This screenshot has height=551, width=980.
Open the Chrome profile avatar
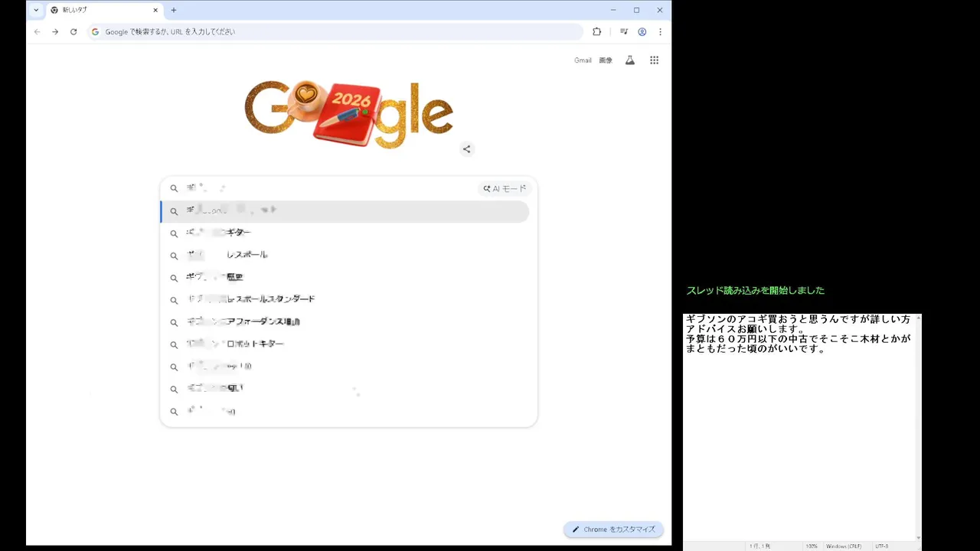tap(642, 31)
